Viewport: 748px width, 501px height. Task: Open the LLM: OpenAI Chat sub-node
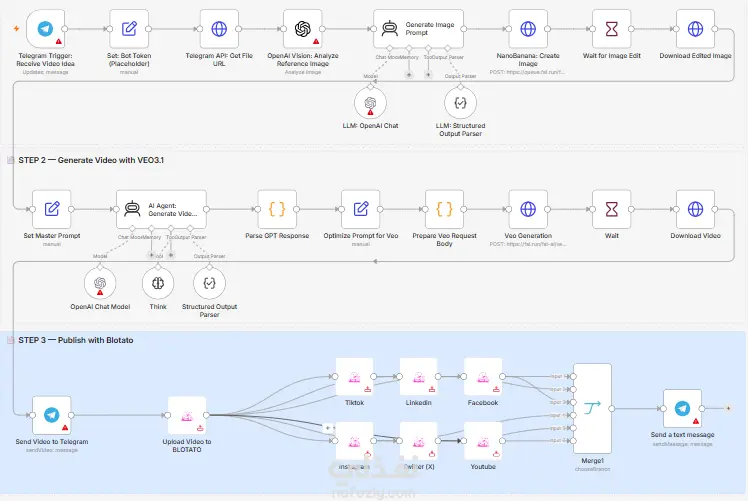coord(370,103)
